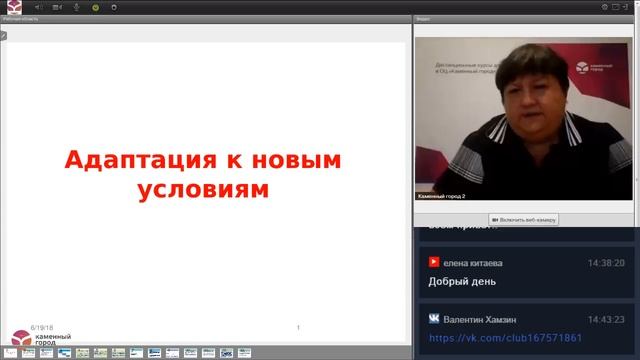The image size is (640, 360).
Task: Select the sixth slide thumbnail
Action: pyautogui.click(x=100, y=353)
